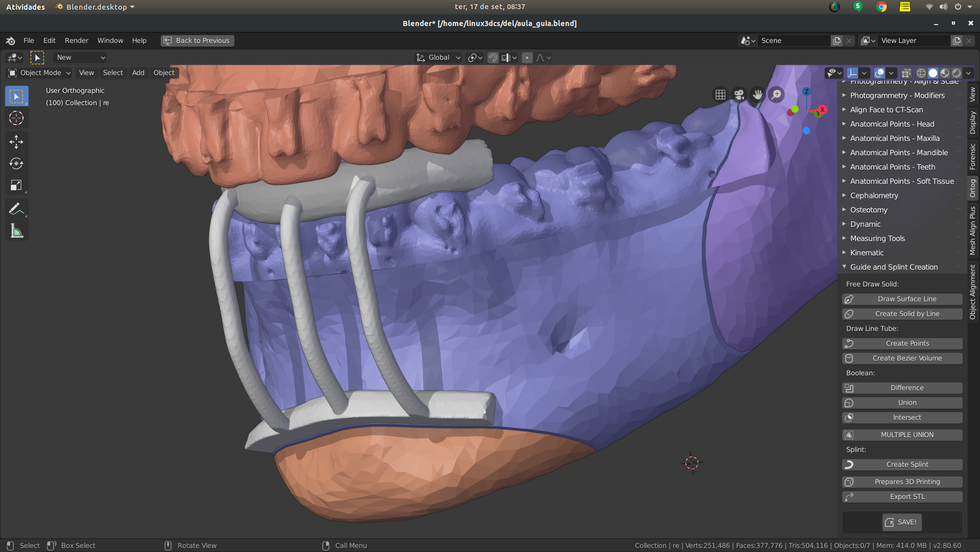The image size is (980, 552).
Task: Open shading options dropdown arrow
Action: click(968, 73)
